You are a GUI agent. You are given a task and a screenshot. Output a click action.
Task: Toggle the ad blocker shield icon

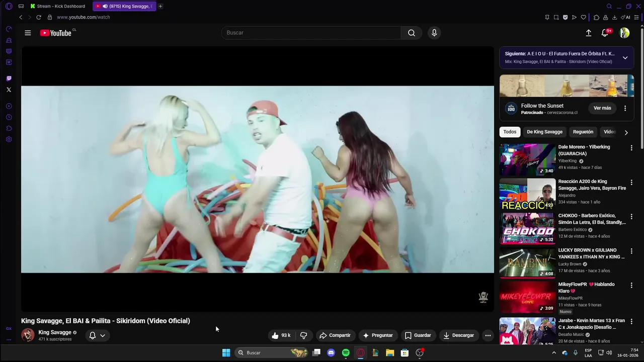(x=565, y=17)
